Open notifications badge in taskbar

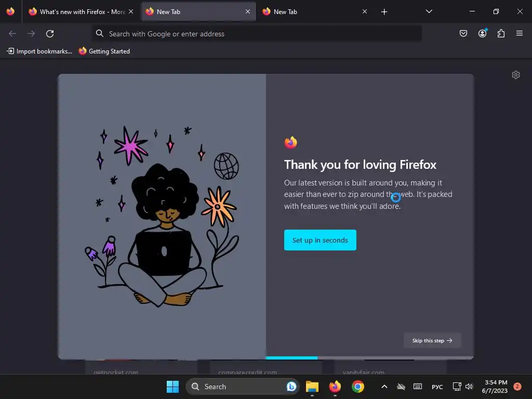coord(517,386)
